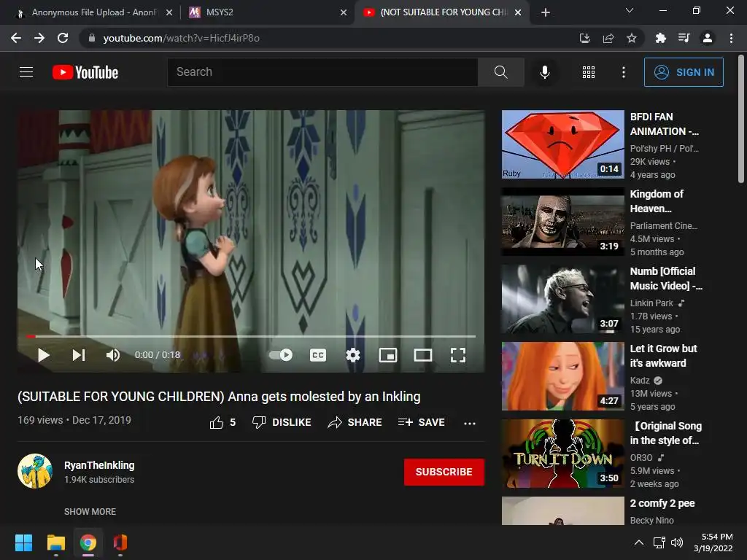This screenshot has width=747, height=560.
Task: Start voice search with the microphone
Action: click(544, 72)
